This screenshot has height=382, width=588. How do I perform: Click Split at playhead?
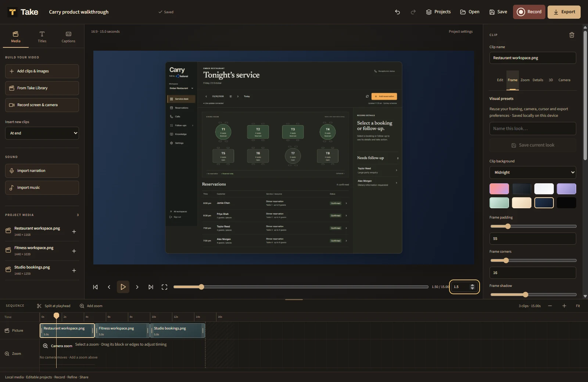pyautogui.click(x=54, y=306)
